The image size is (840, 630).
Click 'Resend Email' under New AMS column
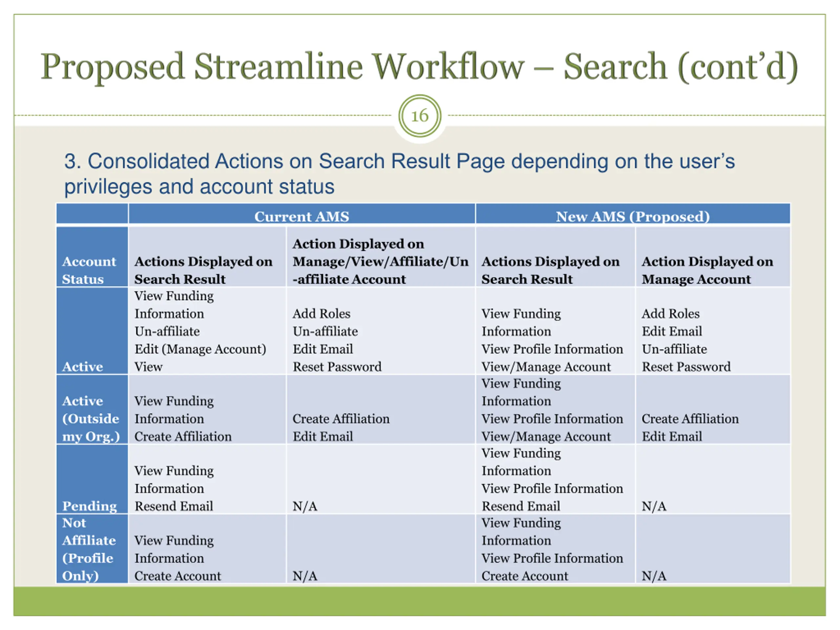521,506
